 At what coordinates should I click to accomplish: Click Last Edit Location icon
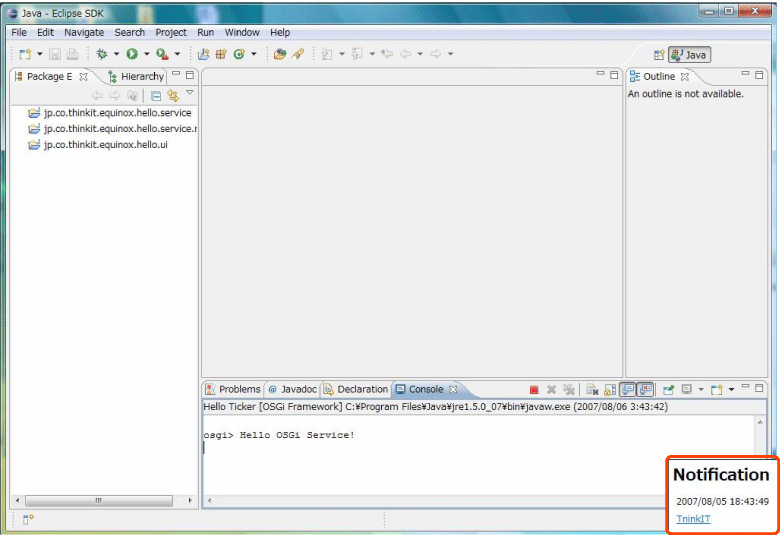[x=387, y=54]
